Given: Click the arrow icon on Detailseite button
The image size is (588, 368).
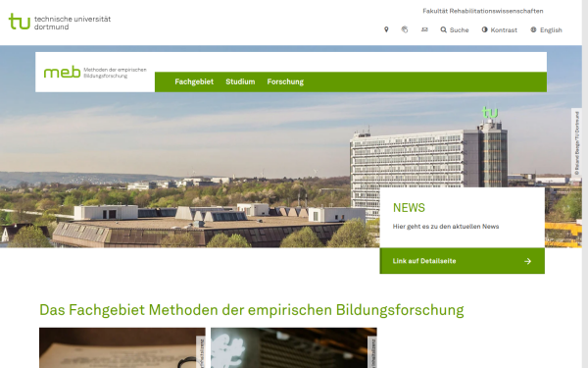Looking at the screenshot, I should (x=527, y=261).
